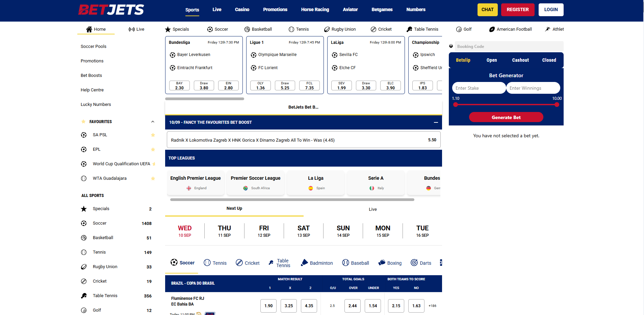
Task: Click the Badminton icon below Next Up
Action: pos(304,263)
